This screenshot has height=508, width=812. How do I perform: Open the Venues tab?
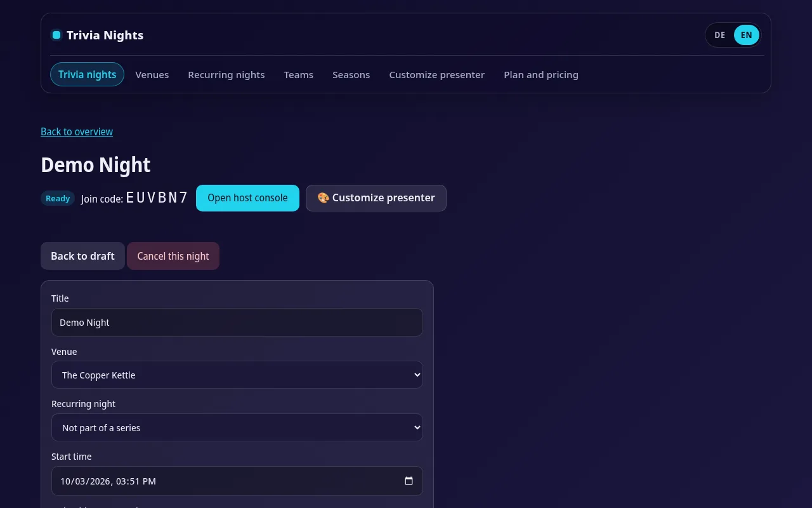[152, 75]
